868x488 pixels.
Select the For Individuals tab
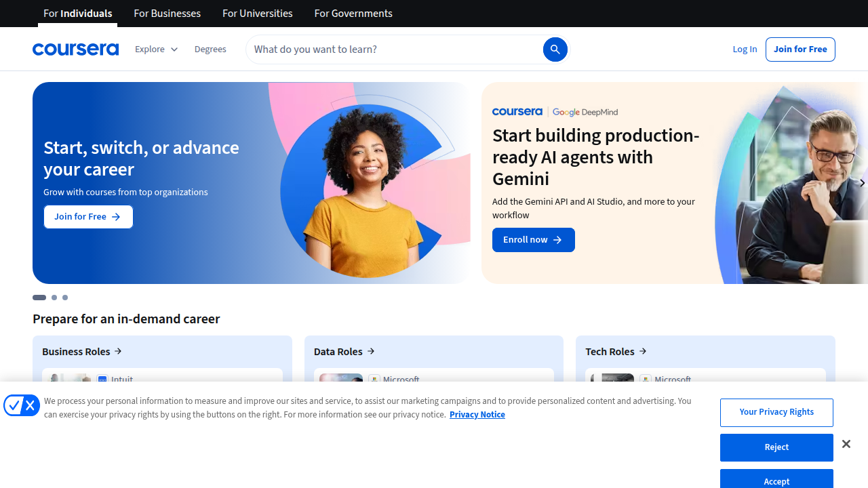tap(77, 14)
